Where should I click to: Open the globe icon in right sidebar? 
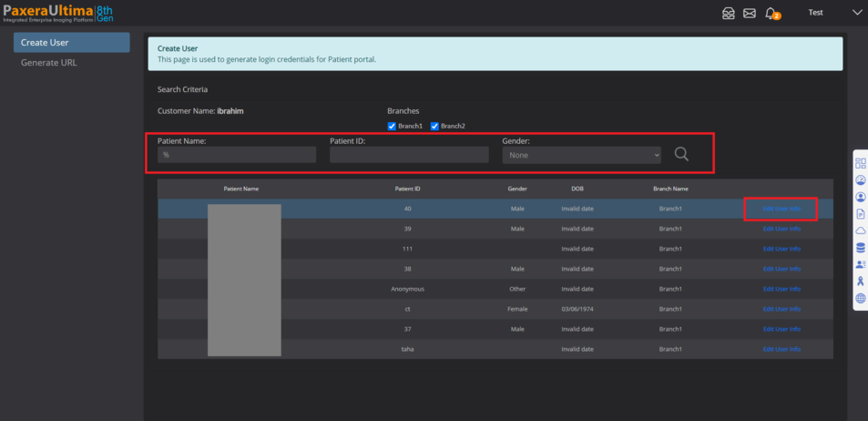[x=861, y=298]
